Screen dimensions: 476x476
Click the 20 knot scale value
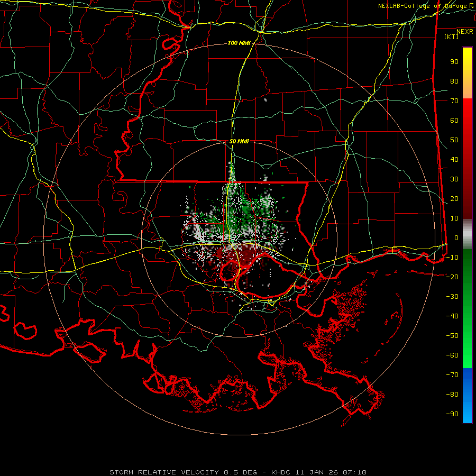coord(454,199)
